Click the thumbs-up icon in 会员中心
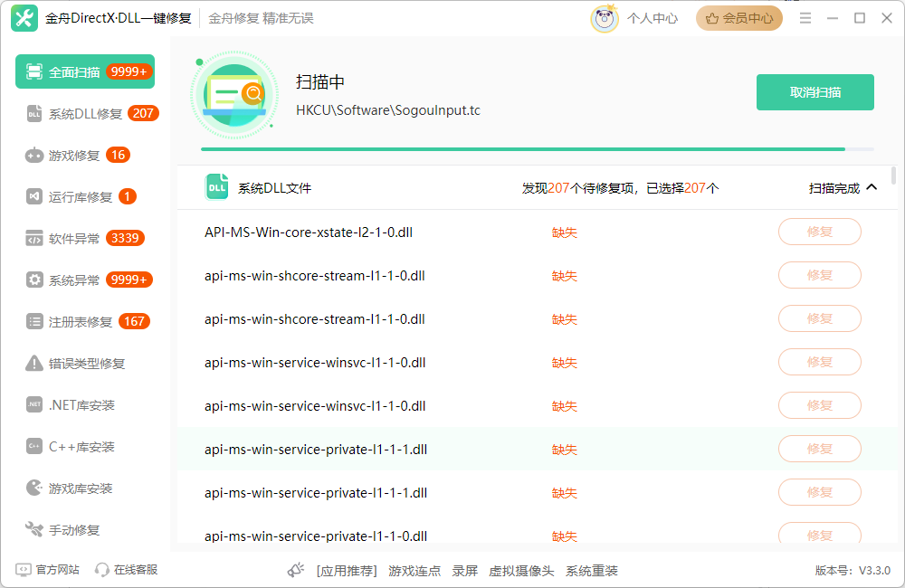This screenshot has height=588, width=905. click(x=712, y=18)
